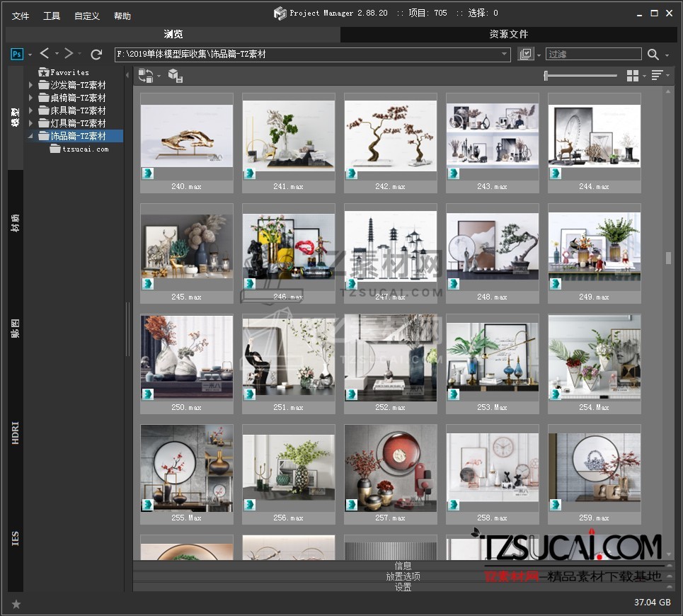Toggle the filter checklist button
This screenshot has height=616, width=683.
pyautogui.click(x=525, y=55)
